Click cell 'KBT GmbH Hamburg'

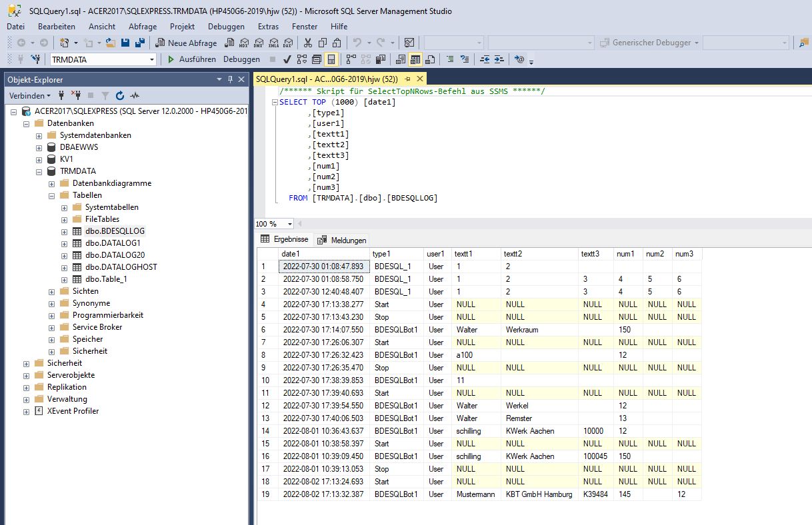point(539,494)
